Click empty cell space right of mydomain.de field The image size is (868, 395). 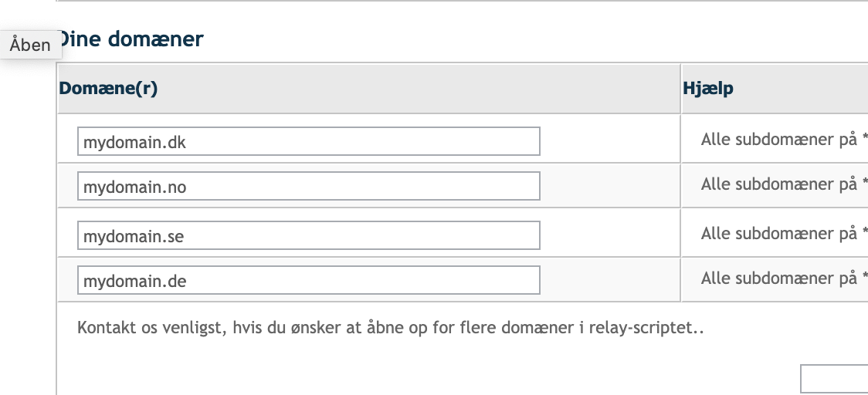(x=609, y=280)
